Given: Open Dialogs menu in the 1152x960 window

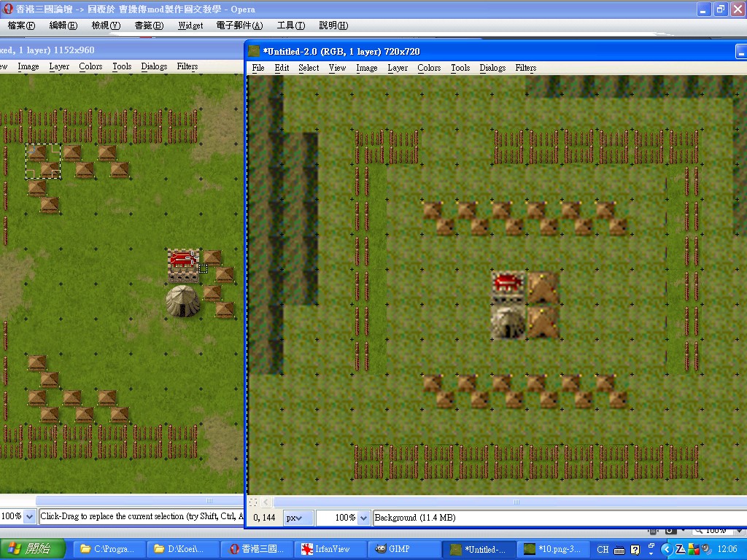Looking at the screenshot, I should click(154, 66).
